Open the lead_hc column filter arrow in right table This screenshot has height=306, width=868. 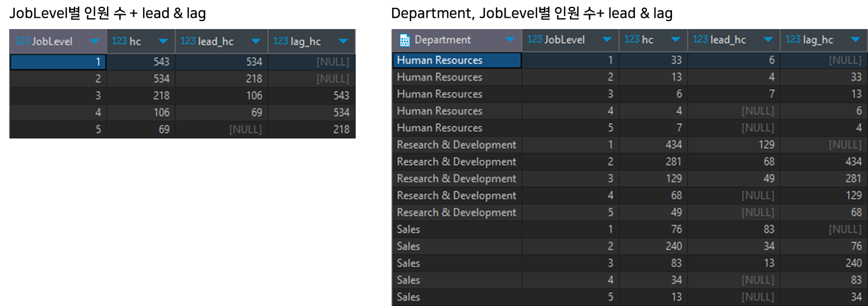(x=768, y=39)
